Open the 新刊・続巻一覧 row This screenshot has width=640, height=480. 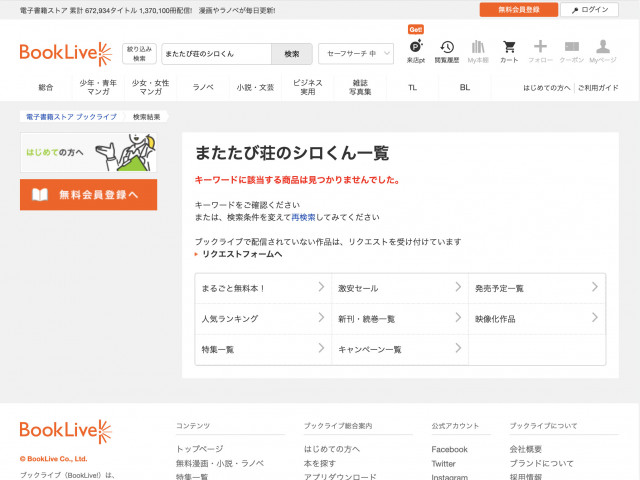[400, 319]
